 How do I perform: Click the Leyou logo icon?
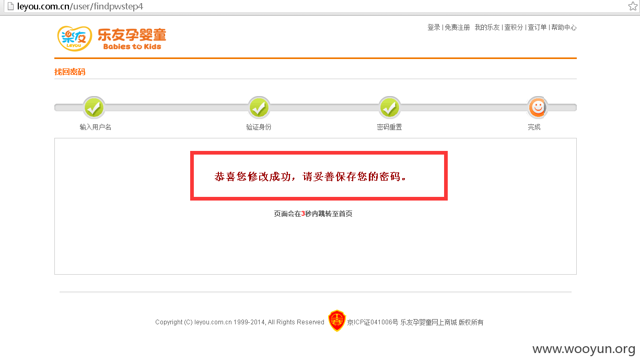75,38
